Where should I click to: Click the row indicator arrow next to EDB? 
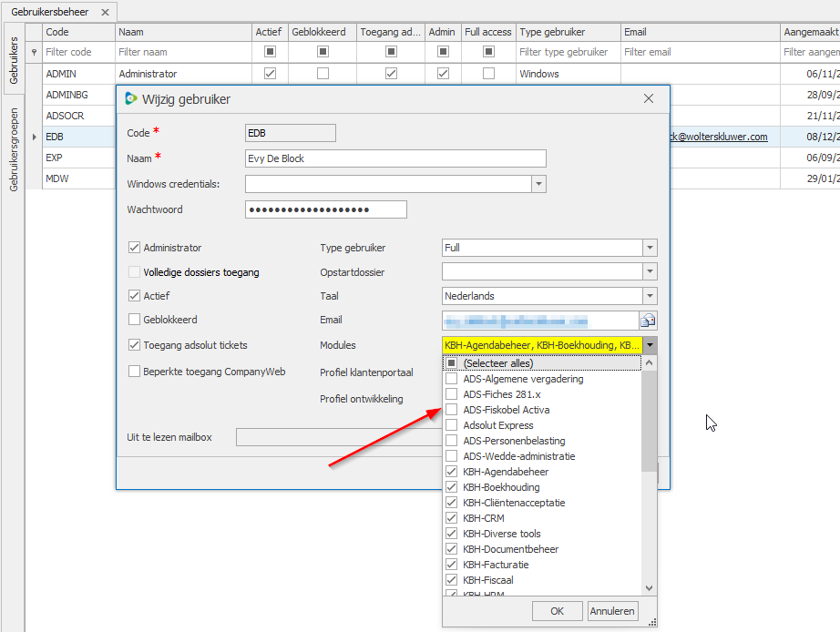pos(35,138)
